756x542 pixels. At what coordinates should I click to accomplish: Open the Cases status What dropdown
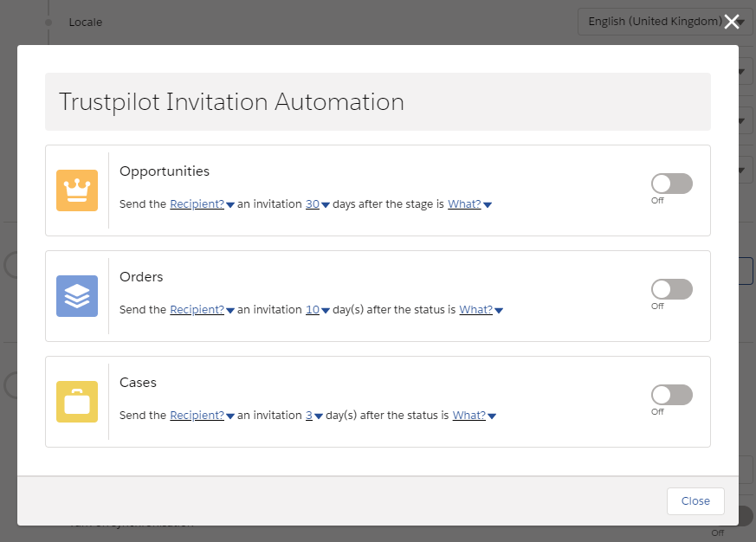coord(468,415)
